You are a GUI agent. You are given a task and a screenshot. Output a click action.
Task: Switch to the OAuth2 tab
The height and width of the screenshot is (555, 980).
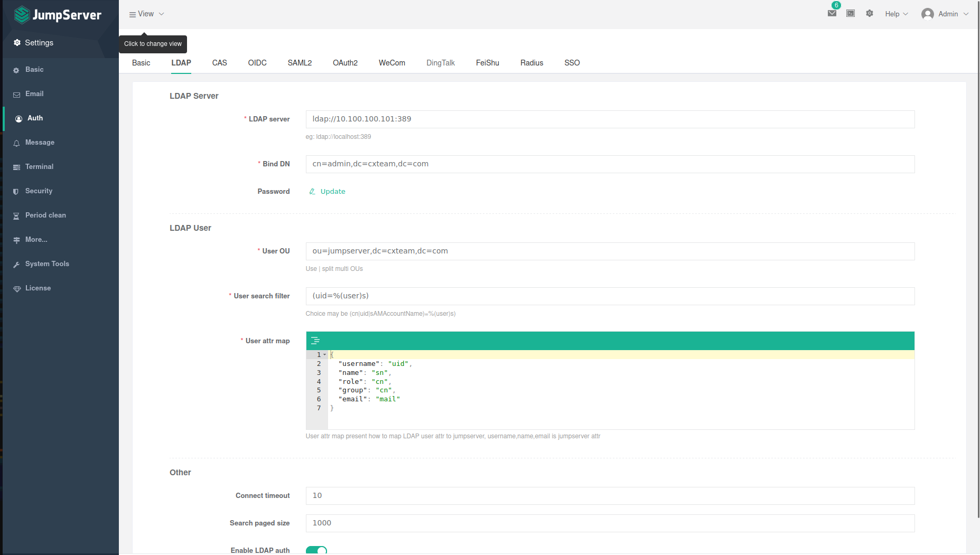click(345, 63)
